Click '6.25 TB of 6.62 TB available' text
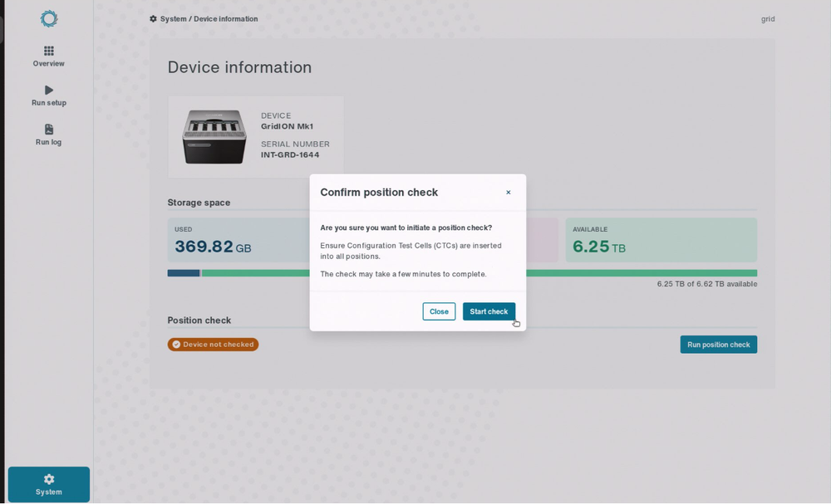 (707, 284)
